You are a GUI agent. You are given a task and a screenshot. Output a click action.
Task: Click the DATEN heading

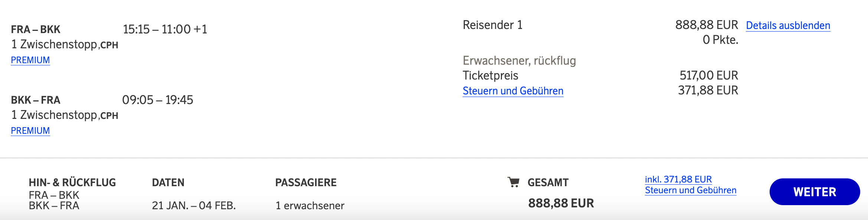click(168, 182)
